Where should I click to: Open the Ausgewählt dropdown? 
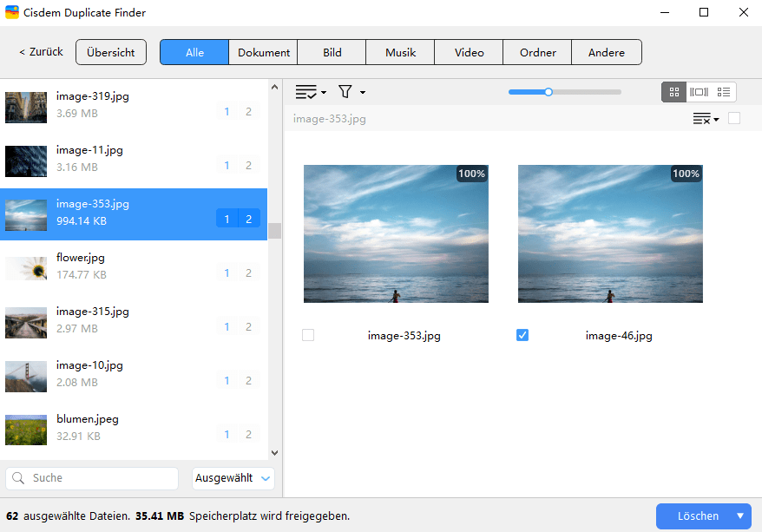(x=233, y=478)
